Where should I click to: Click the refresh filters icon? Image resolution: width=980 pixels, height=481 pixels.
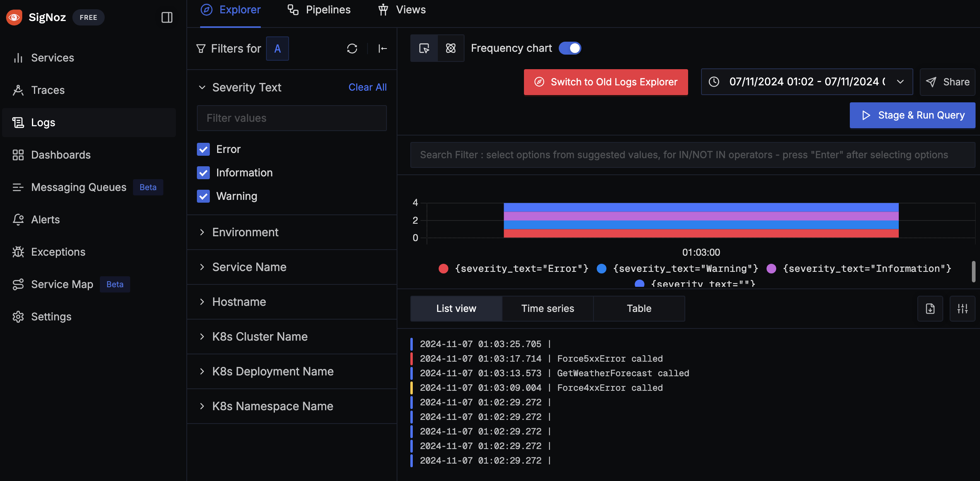point(352,49)
